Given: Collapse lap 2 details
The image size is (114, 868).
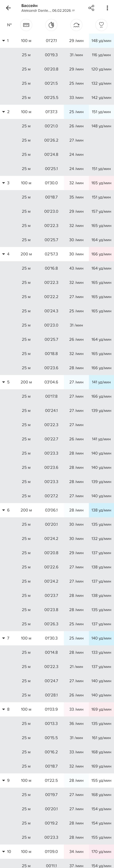Looking at the screenshot, I should pyautogui.click(x=4, y=112).
